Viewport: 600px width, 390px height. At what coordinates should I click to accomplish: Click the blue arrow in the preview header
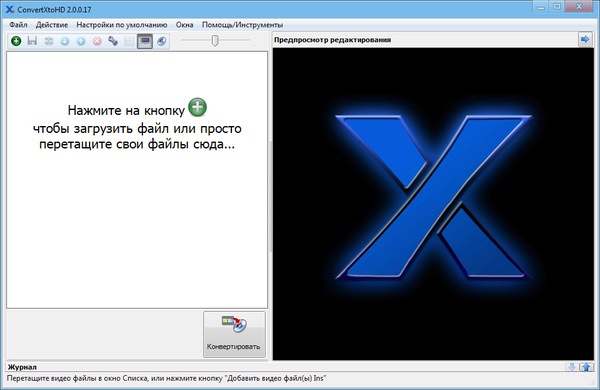tap(585, 39)
